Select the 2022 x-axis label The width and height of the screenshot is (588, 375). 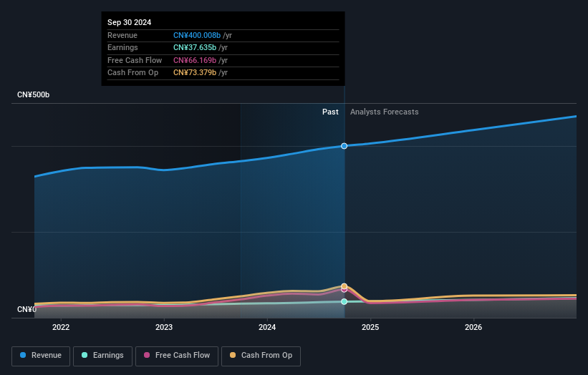[61, 328]
